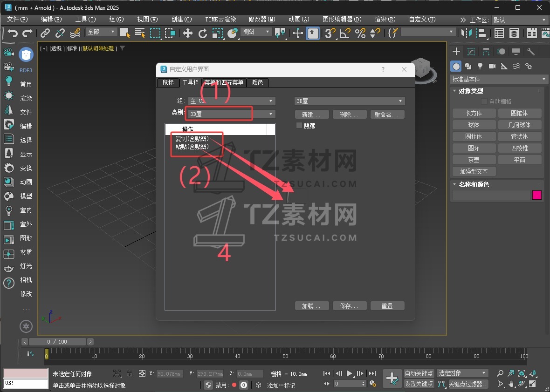
Task: Open the 修改器(M) menu
Action: pos(261,20)
